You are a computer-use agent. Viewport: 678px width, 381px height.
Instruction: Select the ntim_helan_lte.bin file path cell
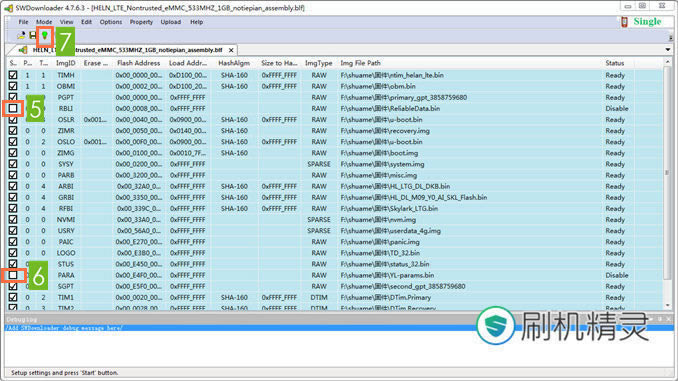point(392,75)
